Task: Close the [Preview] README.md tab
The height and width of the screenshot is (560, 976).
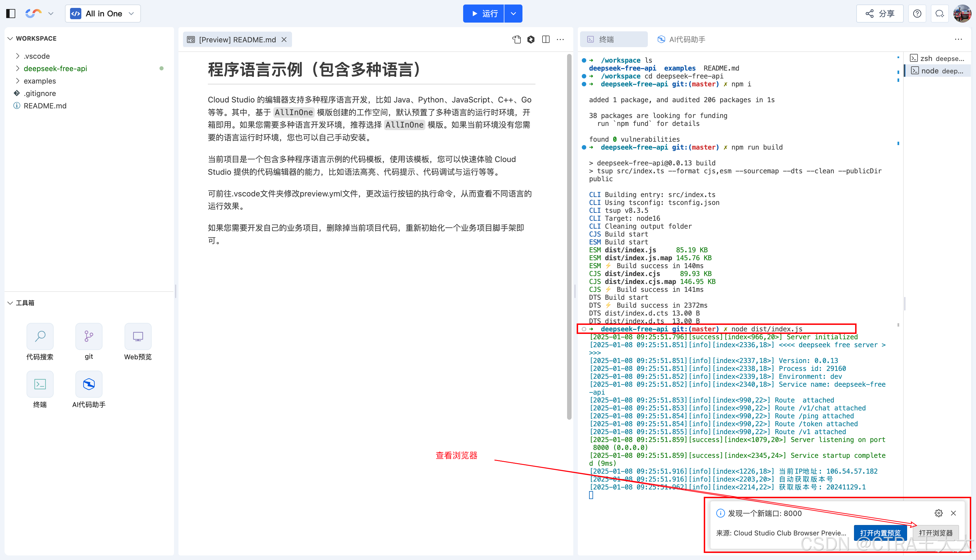Action: tap(284, 40)
